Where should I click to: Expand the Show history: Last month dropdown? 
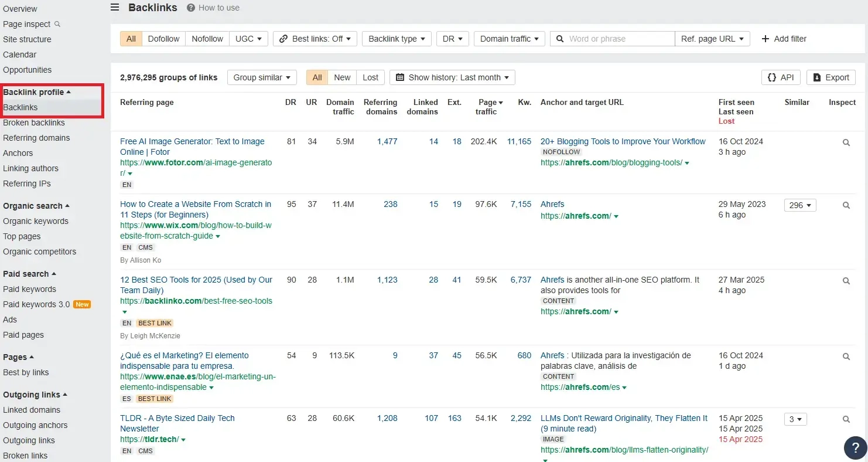(x=452, y=77)
